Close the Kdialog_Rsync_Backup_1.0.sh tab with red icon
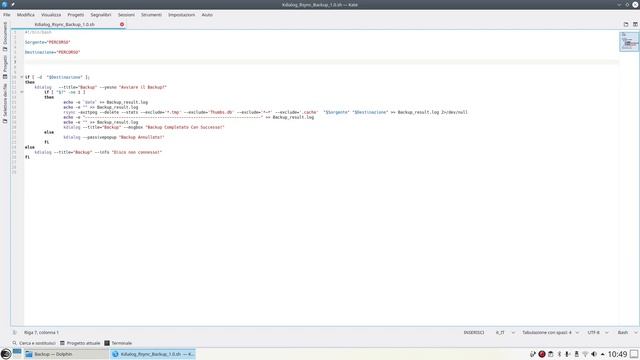 click(x=122, y=24)
